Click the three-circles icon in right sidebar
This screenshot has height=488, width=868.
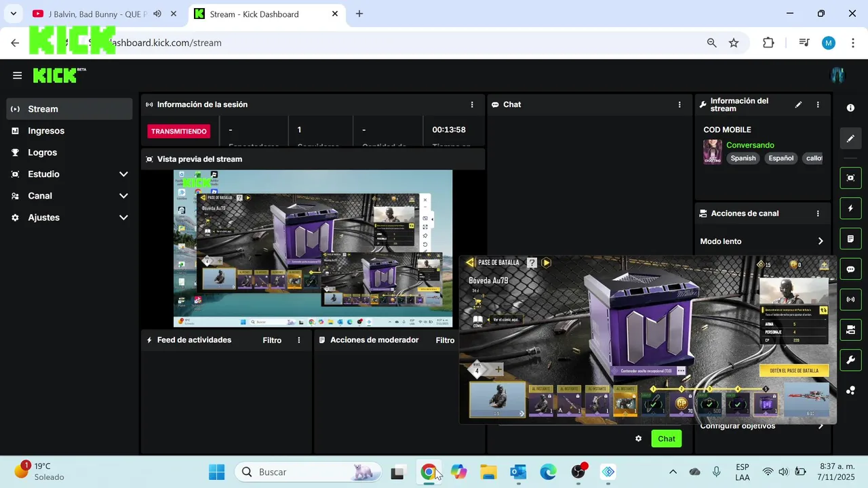click(x=850, y=390)
